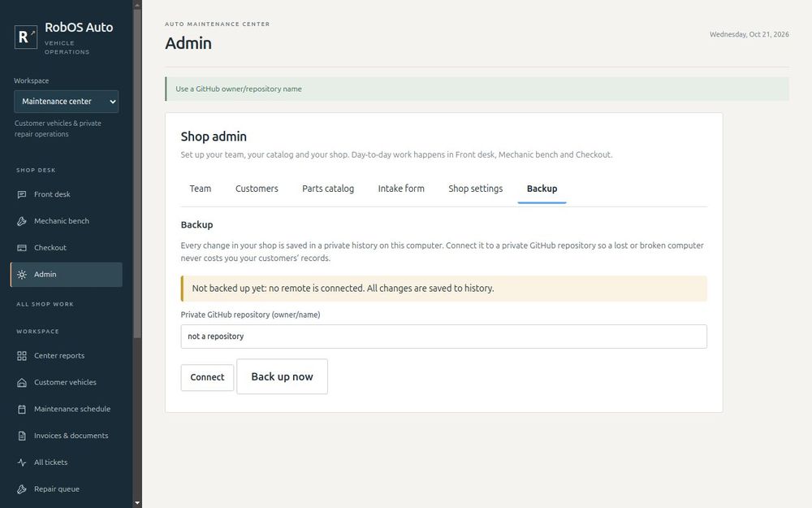This screenshot has width=812, height=508.
Task: Click the RobOS Auto logo icon
Action: (26, 37)
